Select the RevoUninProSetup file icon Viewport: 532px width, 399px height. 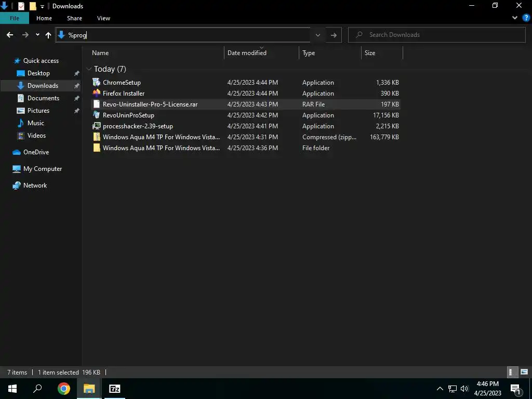(97, 115)
